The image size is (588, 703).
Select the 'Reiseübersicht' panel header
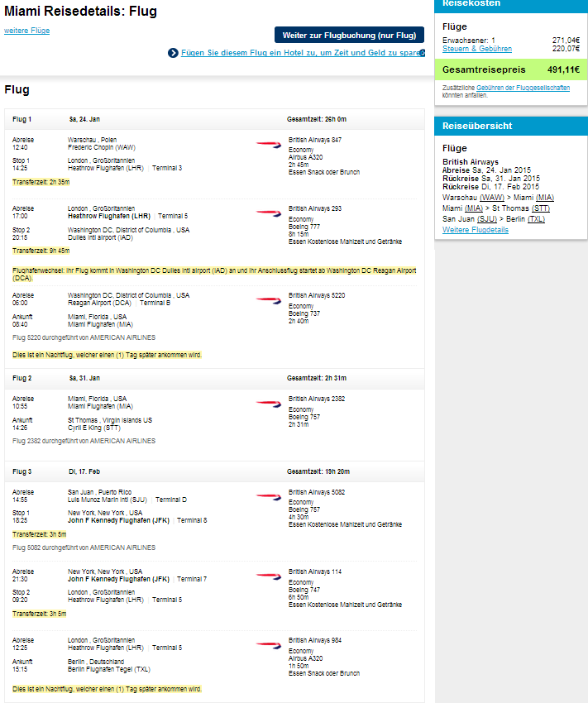tap(511, 126)
